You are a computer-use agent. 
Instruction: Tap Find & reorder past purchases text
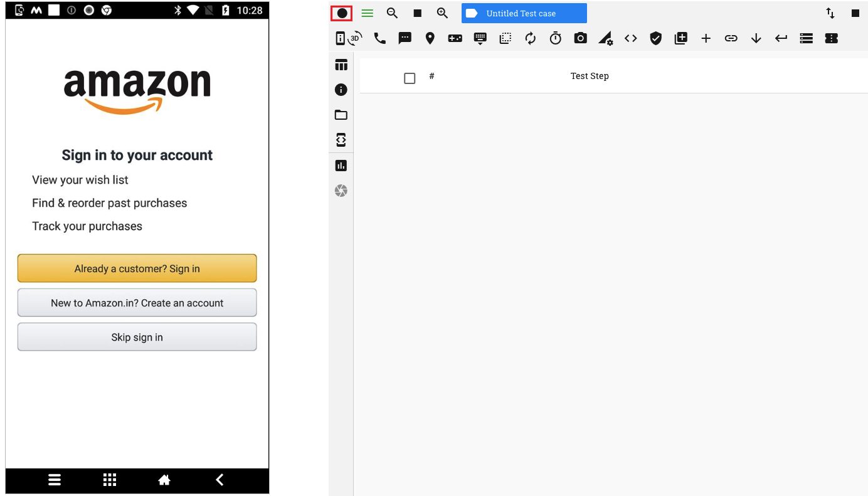[110, 203]
